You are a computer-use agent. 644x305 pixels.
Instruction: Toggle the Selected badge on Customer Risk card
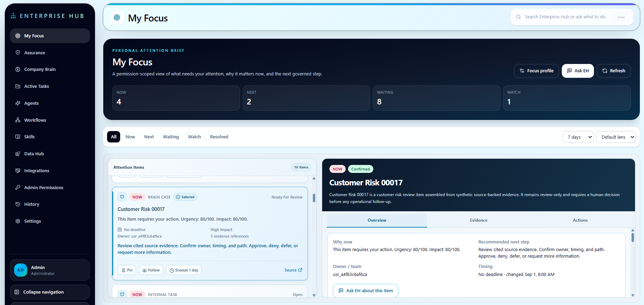click(x=185, y=197)
